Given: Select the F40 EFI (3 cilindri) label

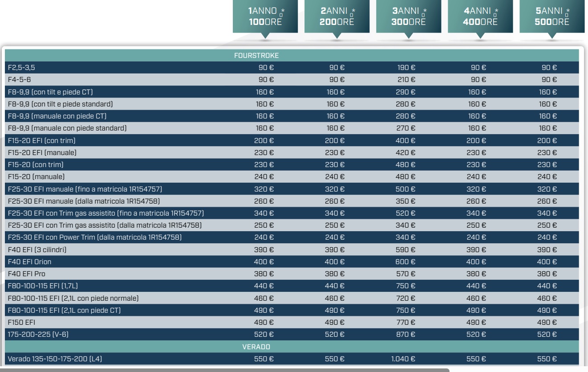Looking at the screenshot, I should coord(37,250).
